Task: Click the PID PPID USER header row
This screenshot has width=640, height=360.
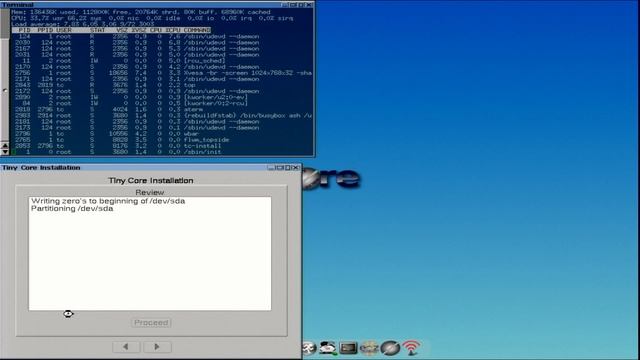Action: pyautogui.click(x=111, y=30)
